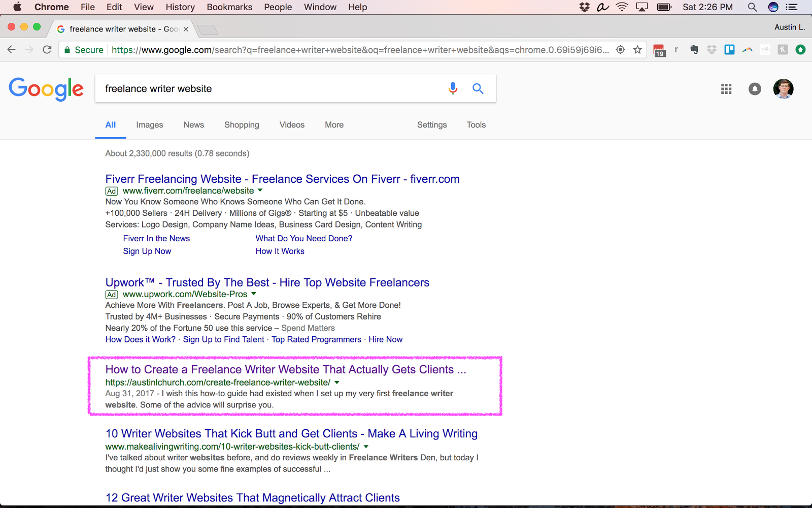
Task: Click the What Do You Need Done? sitelink
Action: pyautogui.click(x=304, y=238)
